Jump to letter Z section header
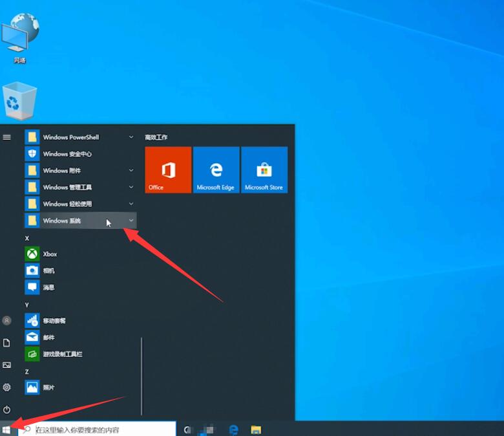Screen dimensions: 504x436 point(27,372)
